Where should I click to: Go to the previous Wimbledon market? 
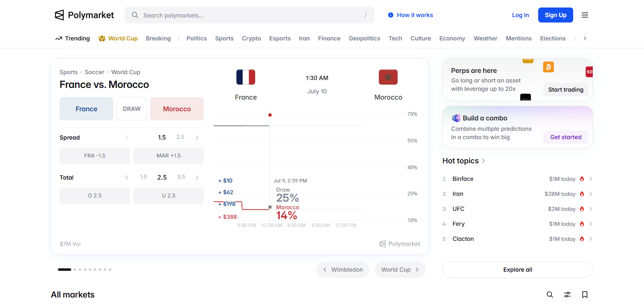pyautogui.click(x=343, y=270)
